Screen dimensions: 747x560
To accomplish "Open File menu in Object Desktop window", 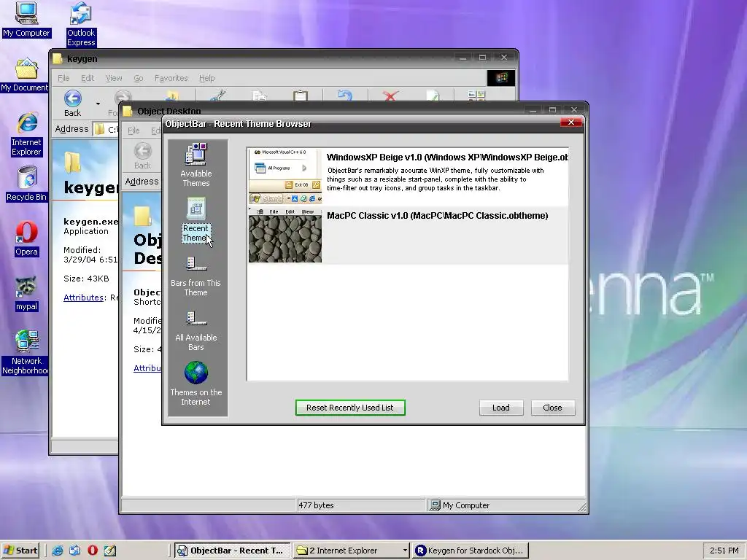I will click(x=133, y=131).
